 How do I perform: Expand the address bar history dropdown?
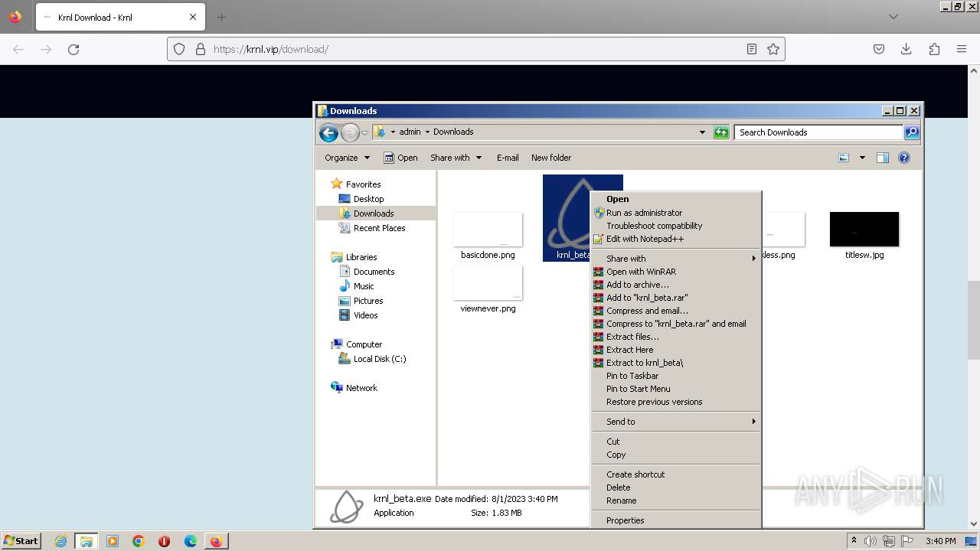point(702,132)
